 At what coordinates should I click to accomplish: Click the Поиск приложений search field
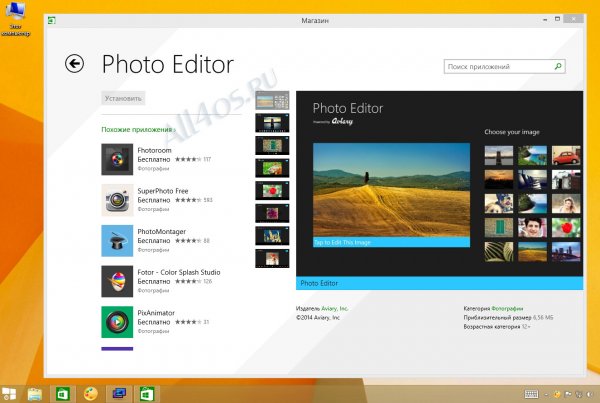click(x=498, y=67)
